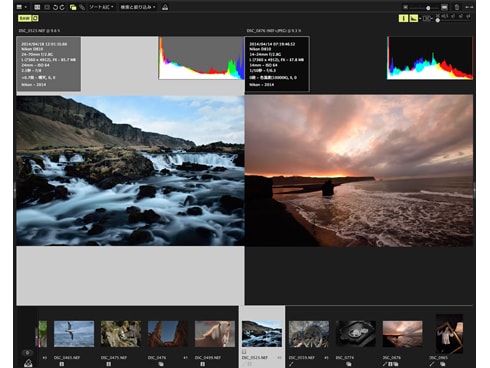Click the right edge panel expand handle

[475, 190]
